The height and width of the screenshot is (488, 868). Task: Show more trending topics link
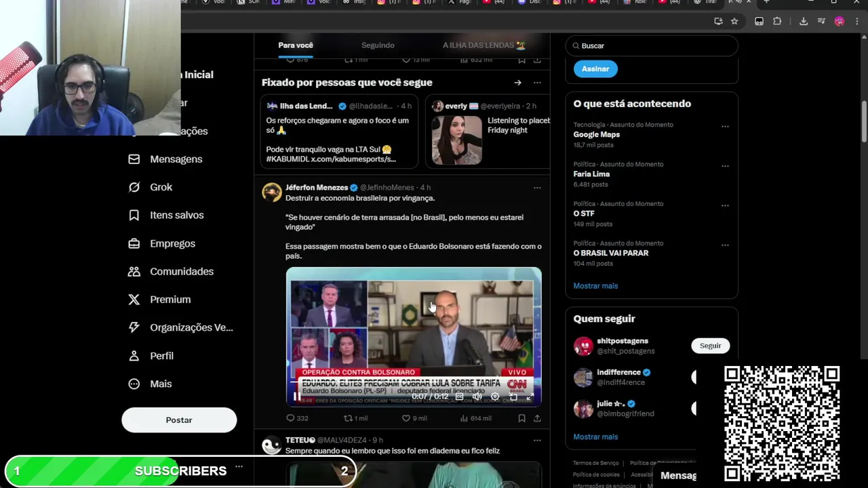click(x=595, y=285)
